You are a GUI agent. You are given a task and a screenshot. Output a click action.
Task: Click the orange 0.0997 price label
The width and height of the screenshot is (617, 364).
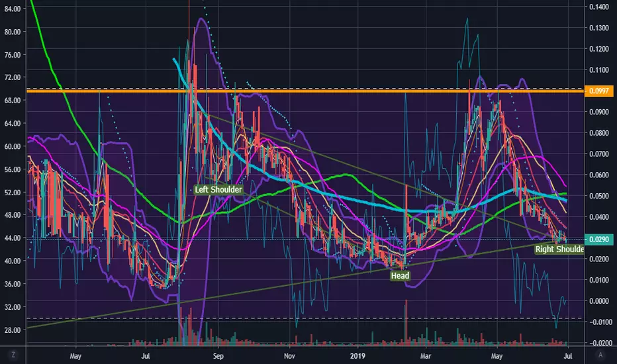pos(599,91)
